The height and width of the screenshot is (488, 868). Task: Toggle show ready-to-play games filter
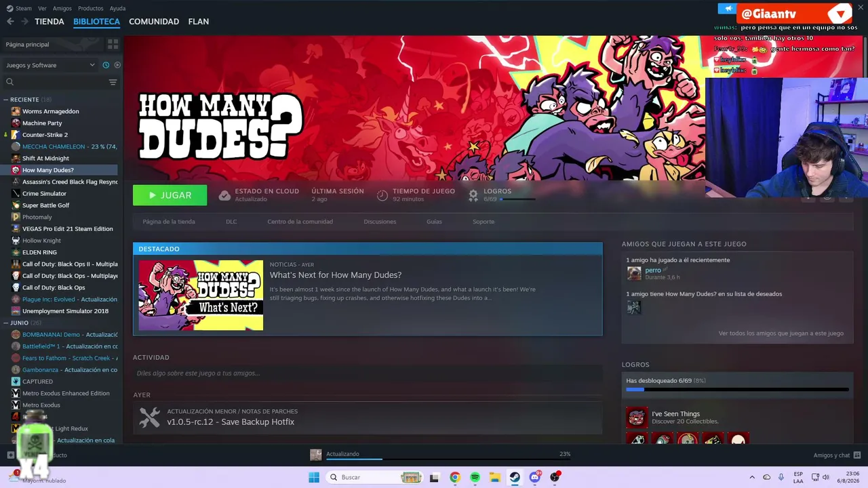pyautogui.click(x=117, y=65)
